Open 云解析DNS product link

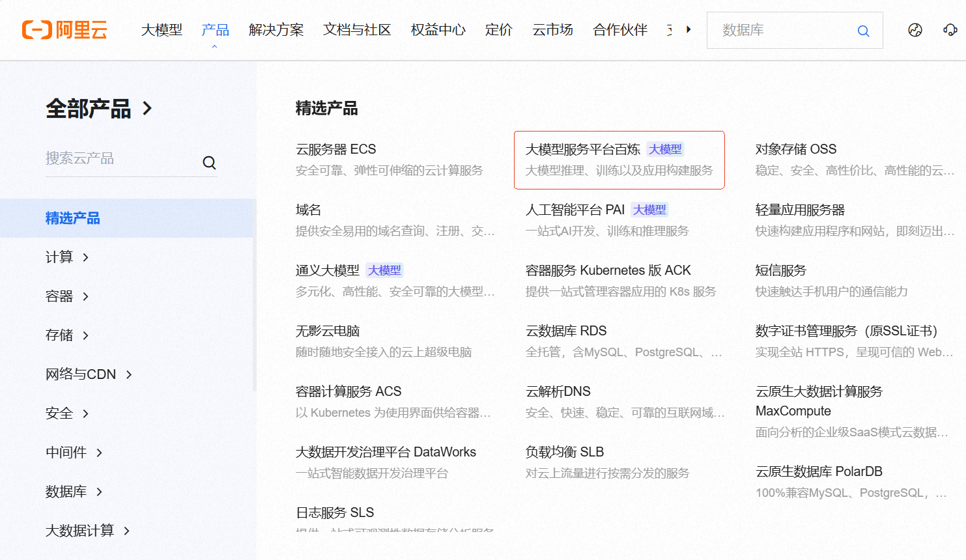coord(558,391)
